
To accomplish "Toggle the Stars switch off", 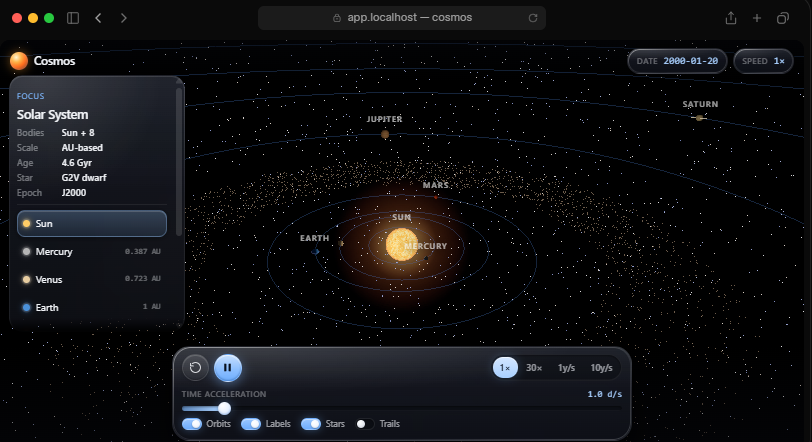I will [311, 424].
